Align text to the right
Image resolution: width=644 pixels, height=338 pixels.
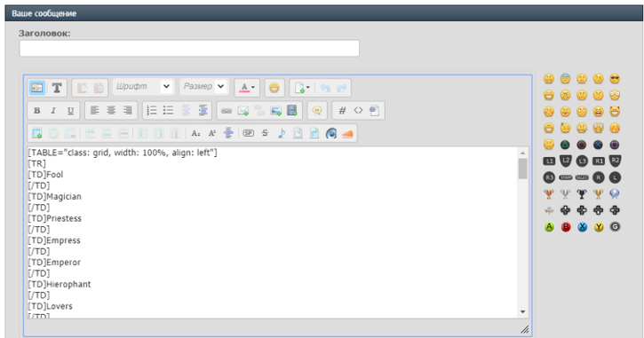128,110
